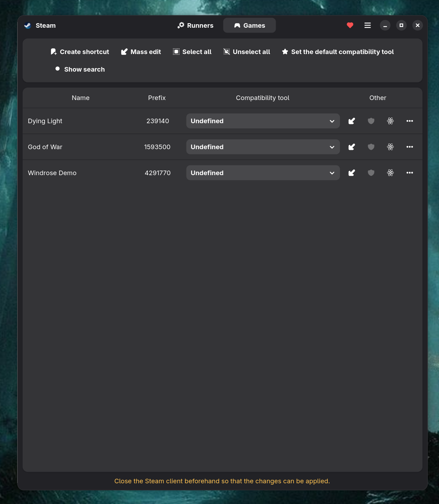Click Select all games

(192, 52)
